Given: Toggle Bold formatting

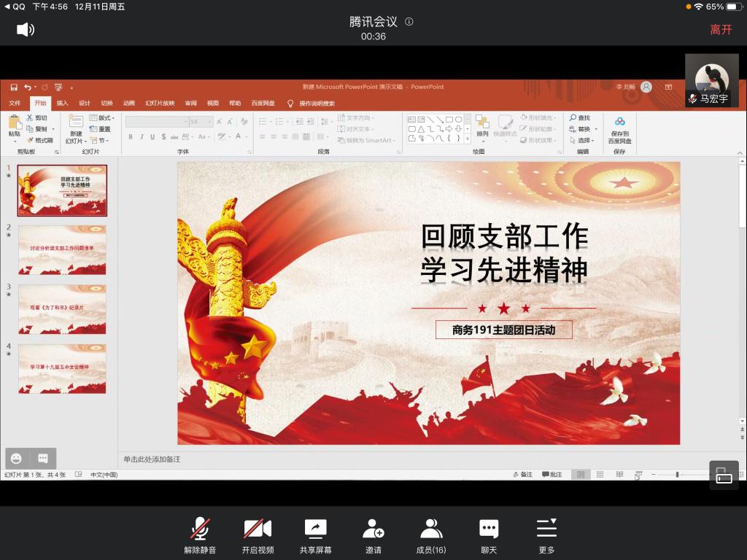Looking at the screenshot, I should (x=131, y=136).
